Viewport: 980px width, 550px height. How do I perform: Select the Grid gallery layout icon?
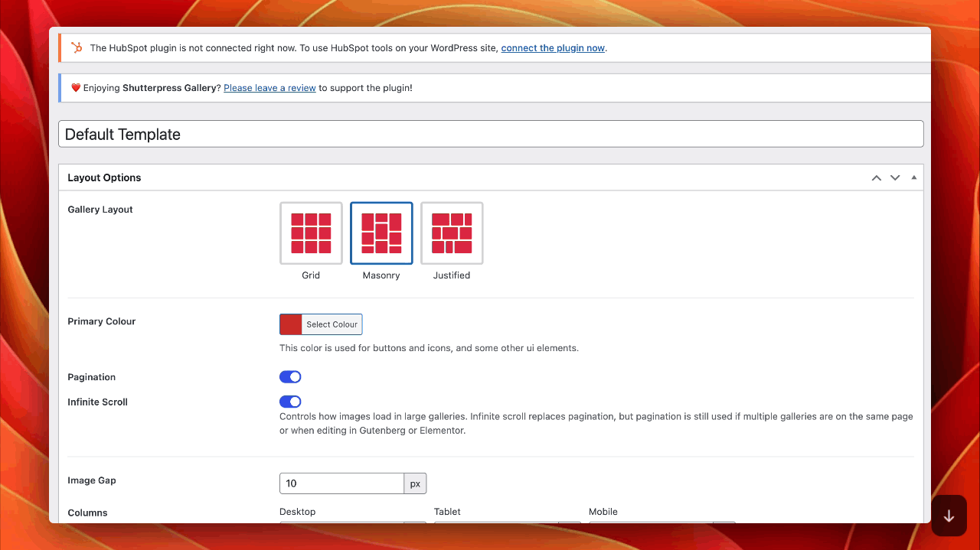point(311,233)
